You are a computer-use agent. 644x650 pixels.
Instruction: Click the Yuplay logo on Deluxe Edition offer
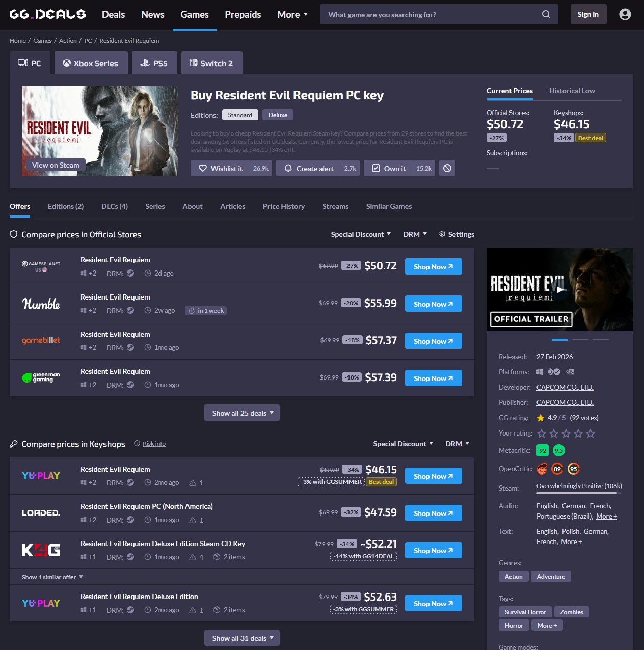click(41, 603)
